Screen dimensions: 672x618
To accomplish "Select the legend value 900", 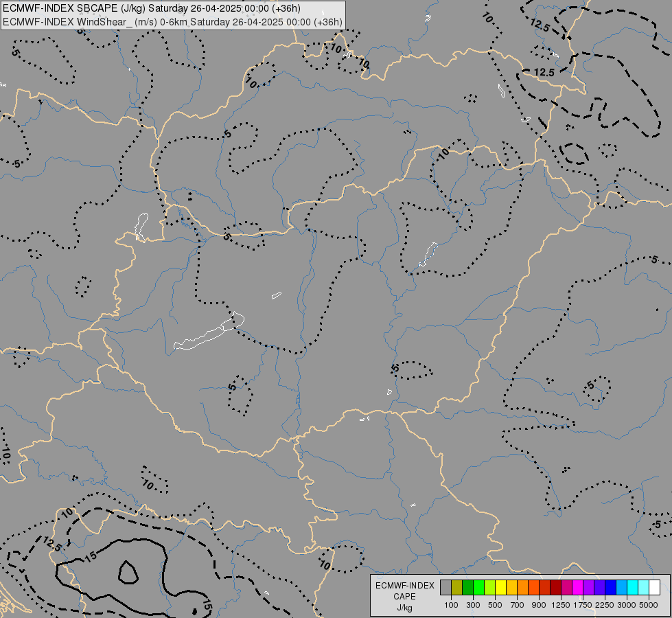I will 539,605.
